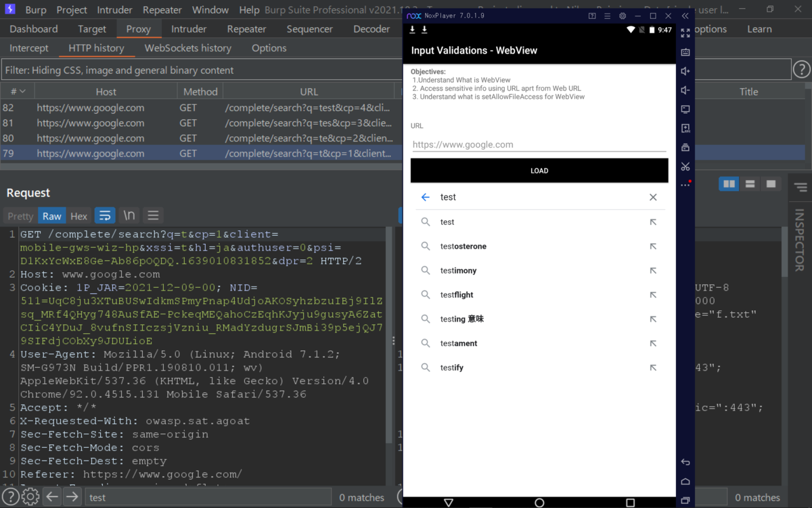Click Nox sidebar recent apps icon
The height and width of the screenshot is (508, 812).
[685, 501]
